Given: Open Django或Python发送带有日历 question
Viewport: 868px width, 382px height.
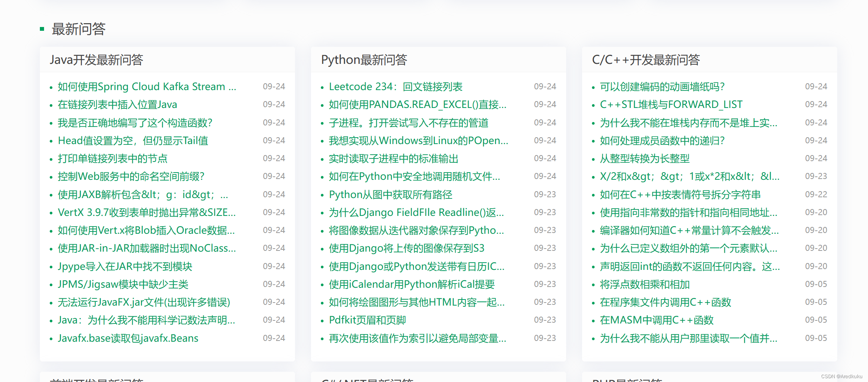Looking at the screenshot, I should (417, 266).
